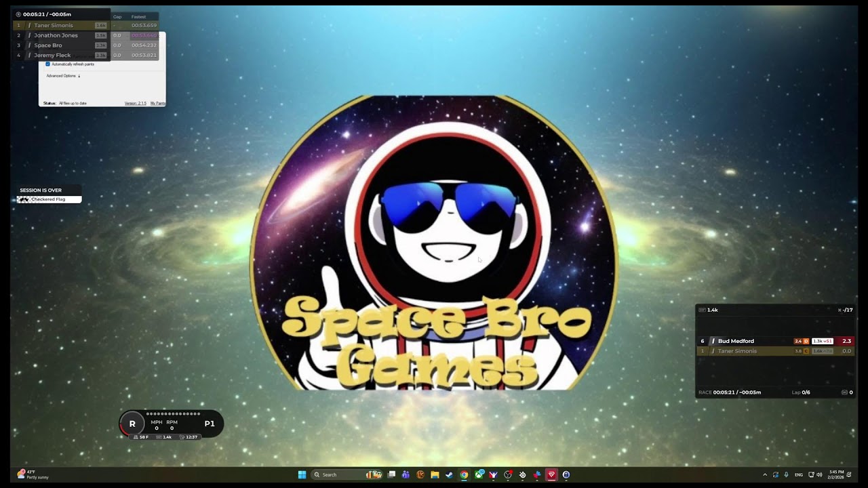
Task: Click the fastest lap time 00:54.232
Action: point(144,45)
